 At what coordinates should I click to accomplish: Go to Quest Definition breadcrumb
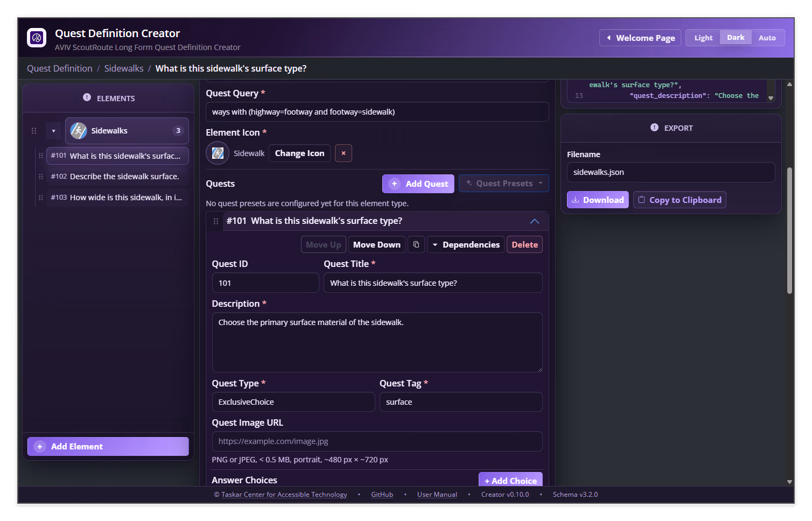pyautogui.click(x=60, y=68)
